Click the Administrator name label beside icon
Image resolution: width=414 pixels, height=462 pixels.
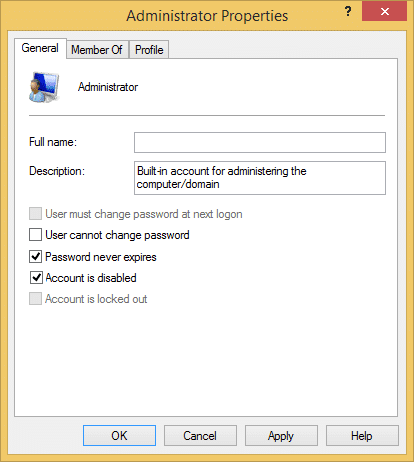108,87
